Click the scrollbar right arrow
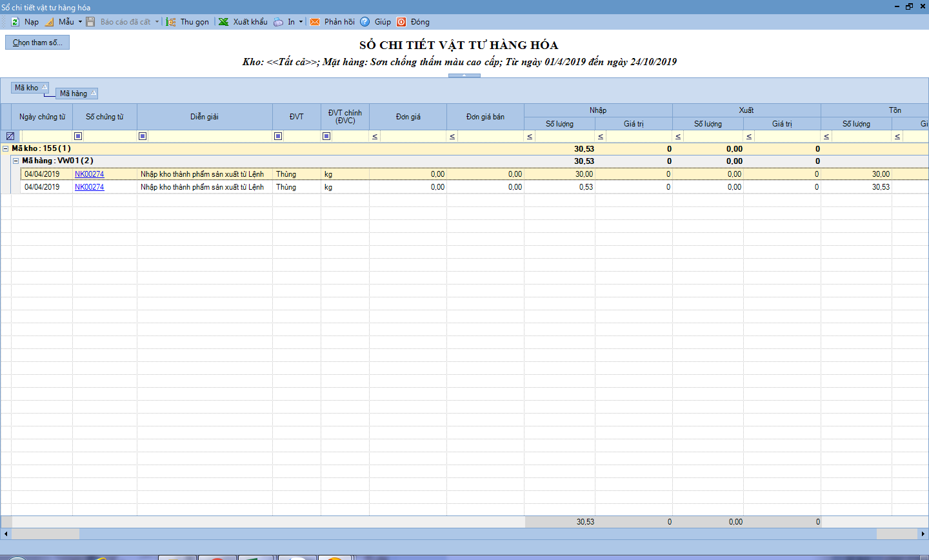The width and height of the screenshot is (929, 560). [x=923, y=534]
